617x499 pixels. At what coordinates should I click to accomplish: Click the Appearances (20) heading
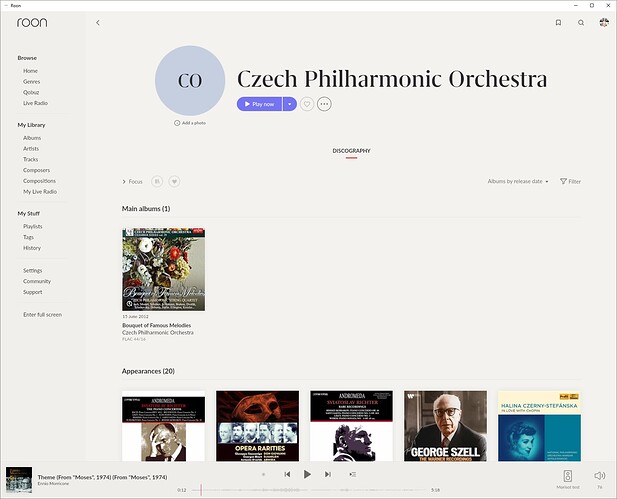tap(148, 371)
